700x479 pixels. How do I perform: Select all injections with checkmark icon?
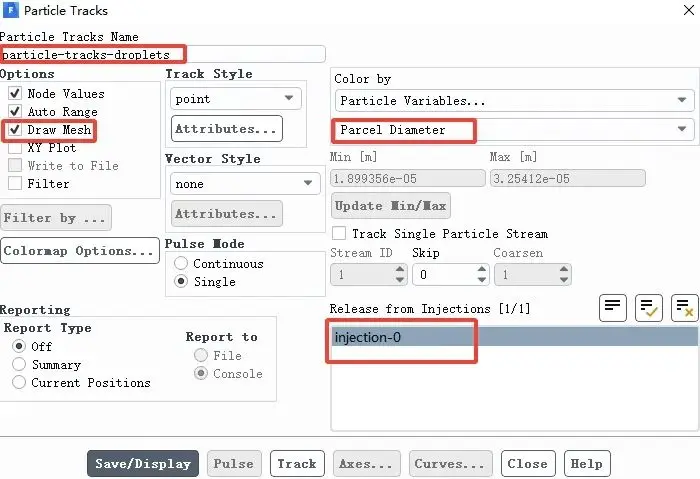pos(649,308)
